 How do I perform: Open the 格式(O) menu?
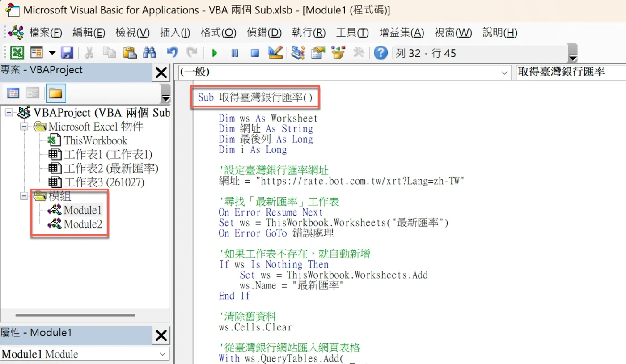pos(218,33)
